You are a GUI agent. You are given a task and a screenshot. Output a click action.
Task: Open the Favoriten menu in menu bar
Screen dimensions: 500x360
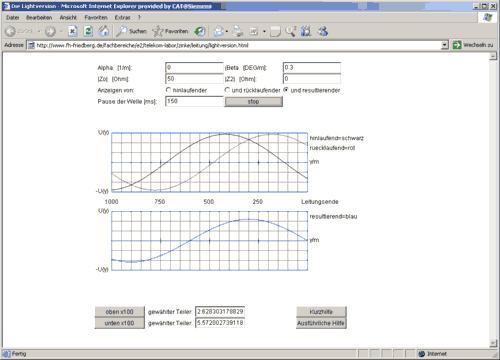coord(96,17)
